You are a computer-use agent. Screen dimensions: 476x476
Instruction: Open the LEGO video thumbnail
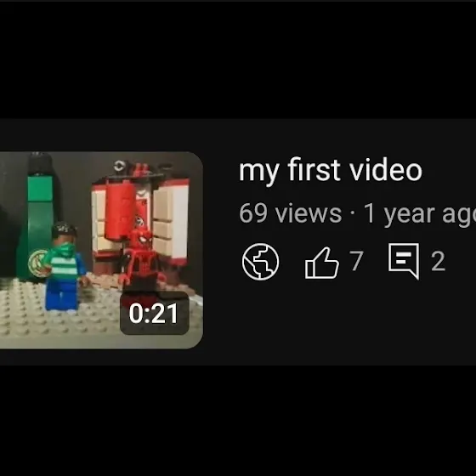click(x=101, y=250)
